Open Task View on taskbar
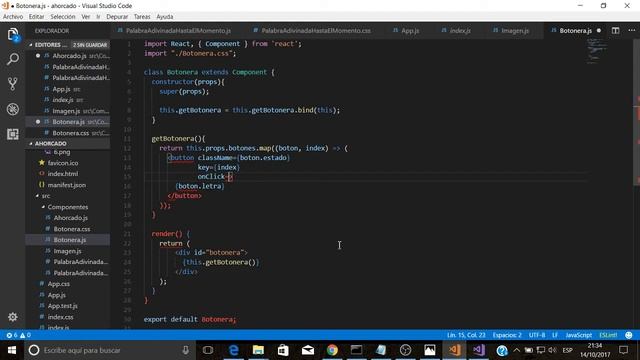The height and width of the screenshot is (360, 640). click(208, 350)
